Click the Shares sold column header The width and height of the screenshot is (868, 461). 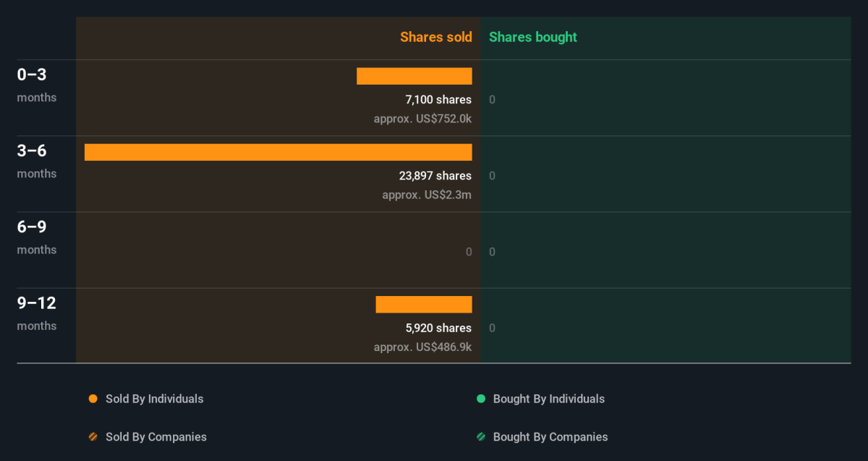coord(436,37)
